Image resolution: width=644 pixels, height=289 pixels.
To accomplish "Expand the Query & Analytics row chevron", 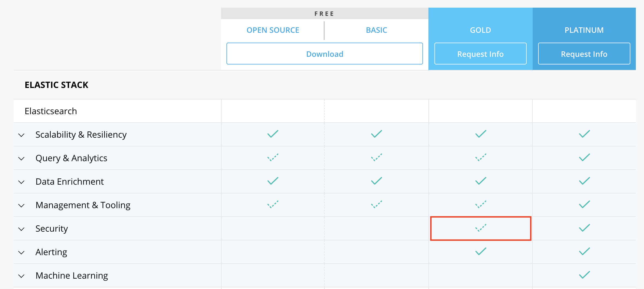I will pyautogui.click(x=21, y=158).
